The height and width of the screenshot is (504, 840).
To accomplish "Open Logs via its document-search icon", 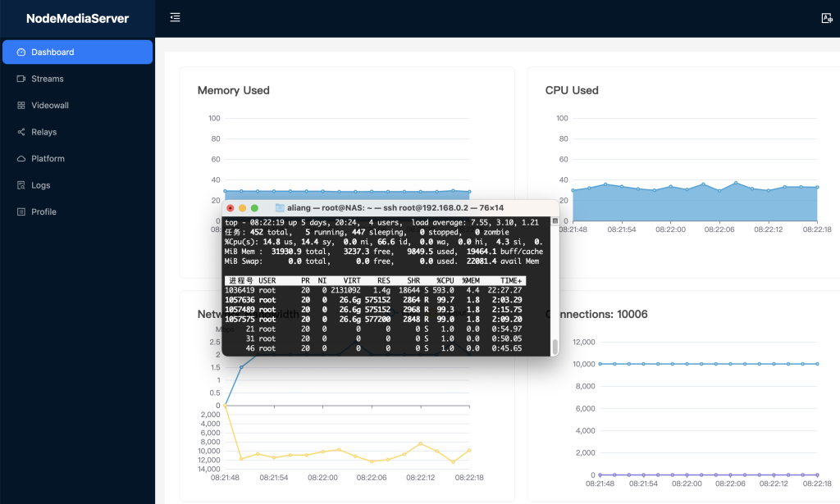I will (x=21, y=185).
